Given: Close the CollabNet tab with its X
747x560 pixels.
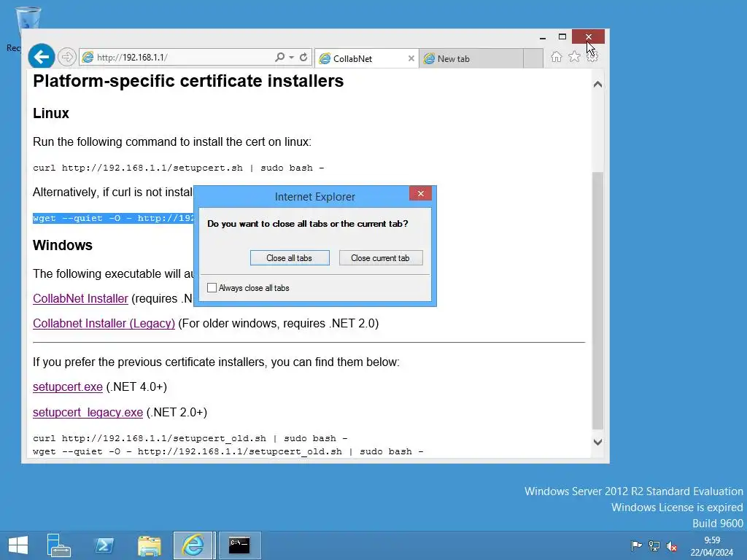Looking at the screenshot, I should click(411, 58).
